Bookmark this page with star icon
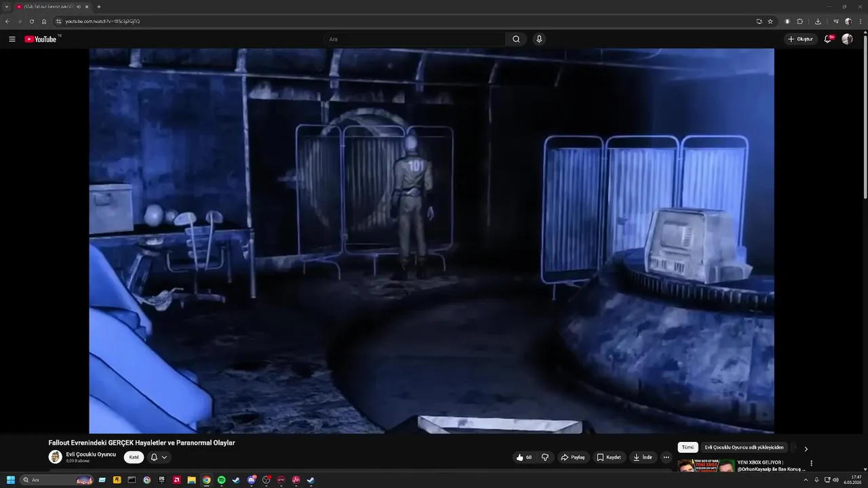The height and width of the screenshot is (488, 868). tap(770, 22)
